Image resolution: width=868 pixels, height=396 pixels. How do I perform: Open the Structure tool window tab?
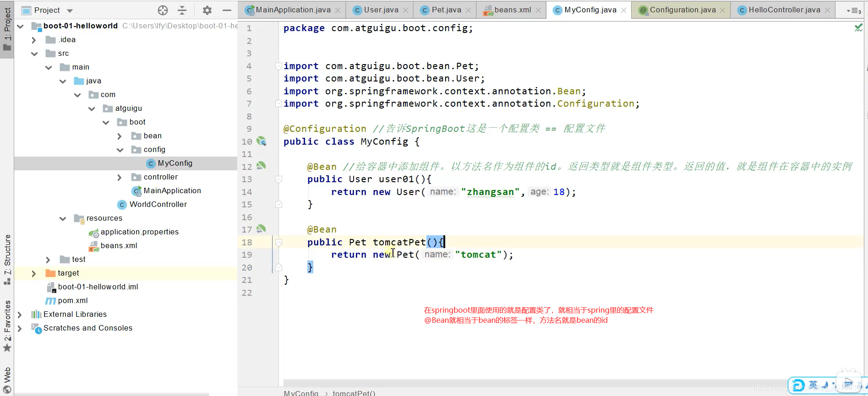tap(7, 259)
